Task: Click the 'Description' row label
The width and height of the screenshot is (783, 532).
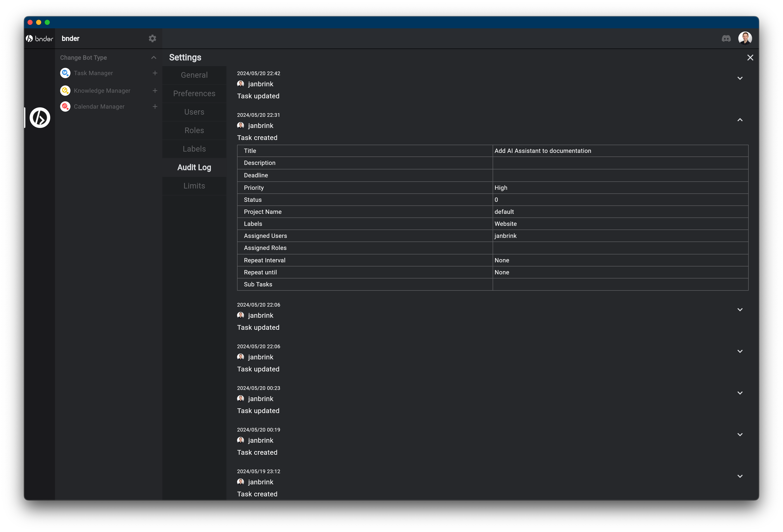Action: click(260, 163)
